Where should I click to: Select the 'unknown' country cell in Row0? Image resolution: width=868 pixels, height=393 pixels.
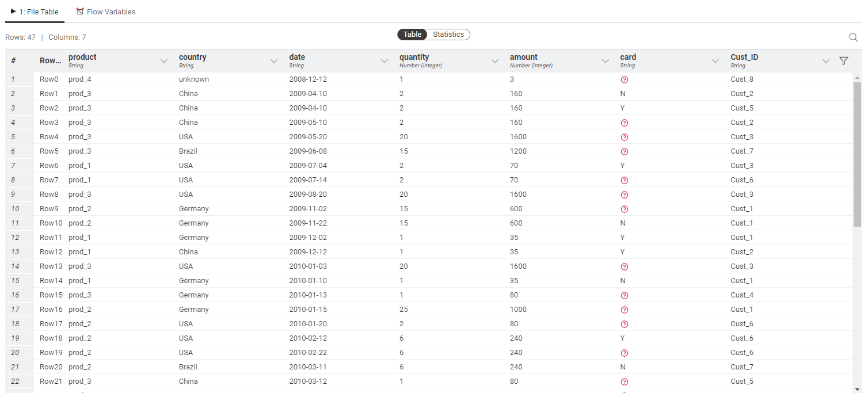point(194,79)
